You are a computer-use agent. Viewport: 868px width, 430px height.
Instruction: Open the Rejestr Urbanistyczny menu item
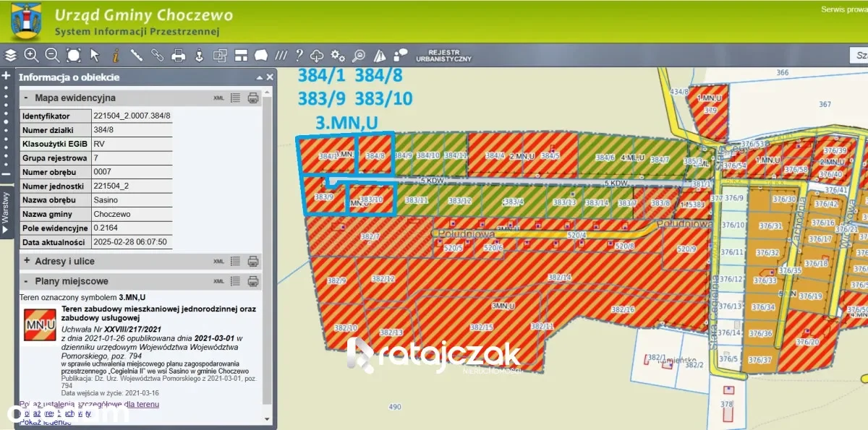[449, 55]
